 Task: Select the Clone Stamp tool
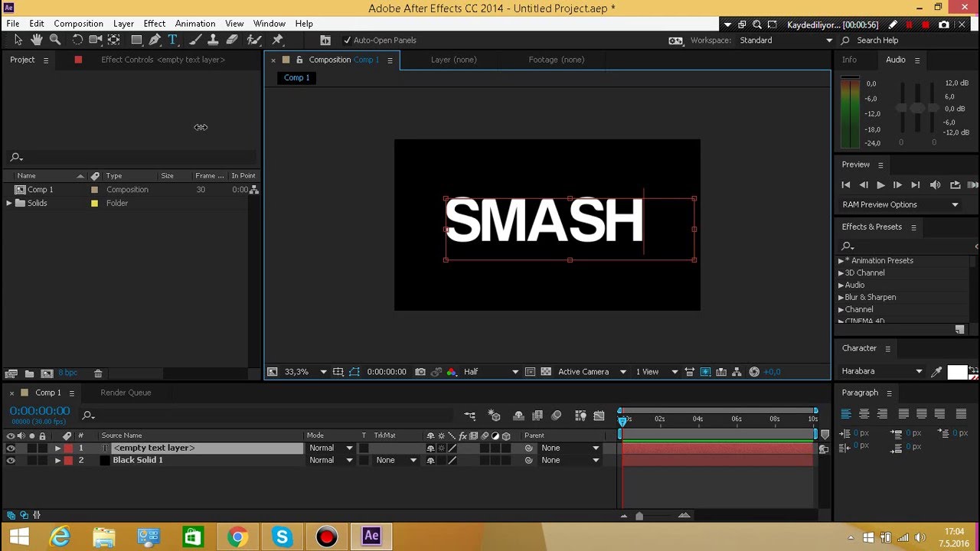coord(214,40)
